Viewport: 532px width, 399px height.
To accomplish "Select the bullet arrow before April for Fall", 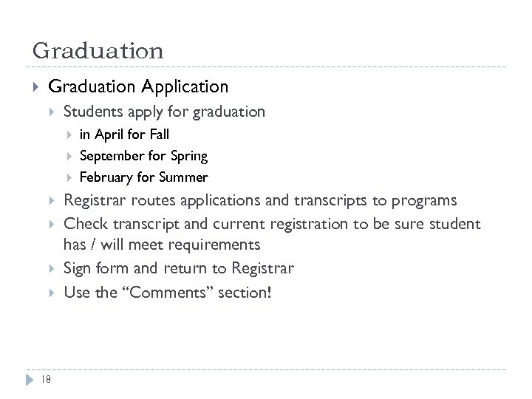I will (69, 134).
